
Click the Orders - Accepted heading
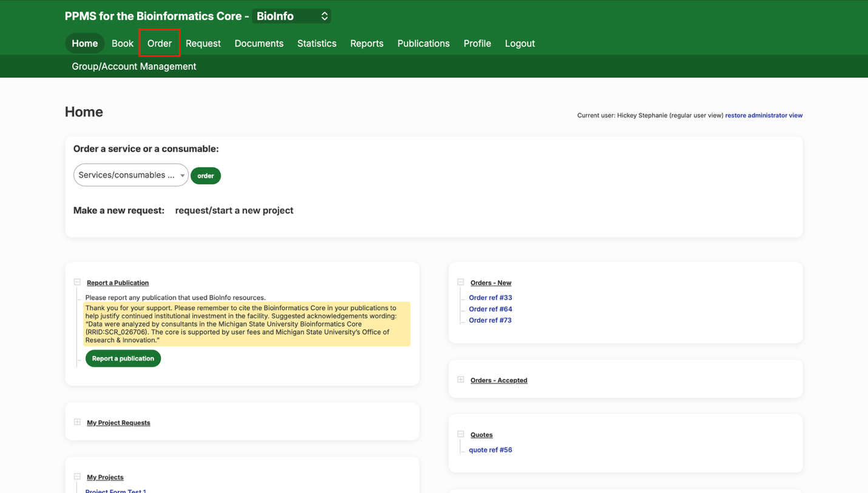tap(499, 380)
